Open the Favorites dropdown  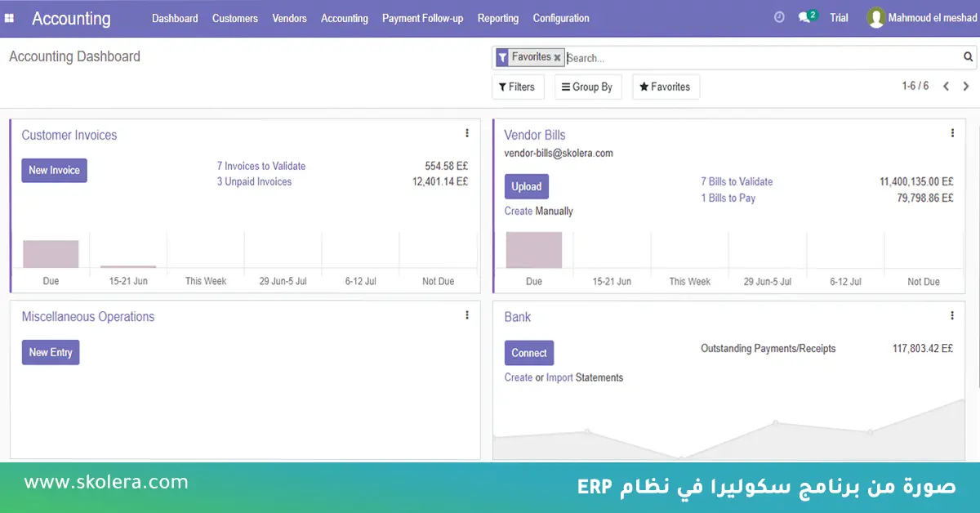(665, 87)
